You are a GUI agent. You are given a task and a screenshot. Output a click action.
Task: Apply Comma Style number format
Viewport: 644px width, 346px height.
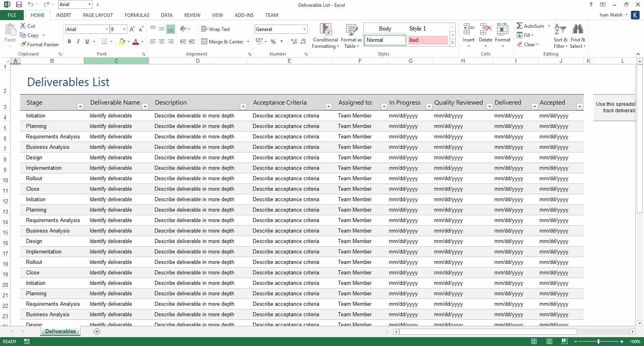point(281,41)
